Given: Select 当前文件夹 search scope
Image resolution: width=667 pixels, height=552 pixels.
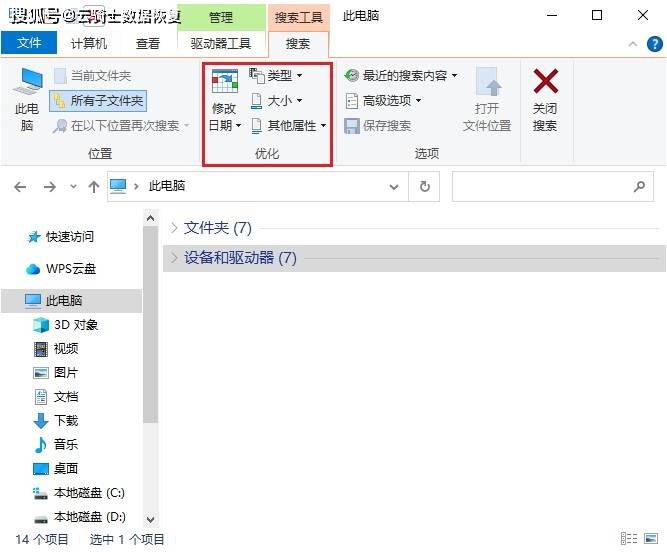Looking at the screenshot, I should click(x=93, y=76).
